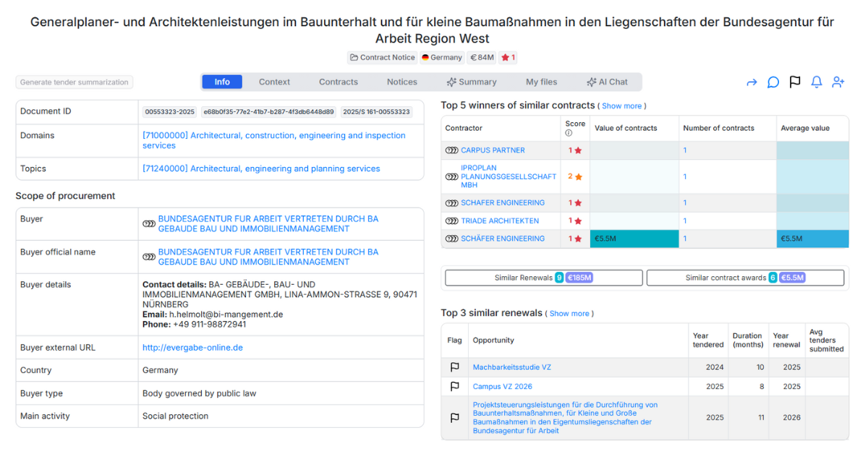Switch to the Contracts tab
This screenshot has height=454, width=868.
coord(339,82)
